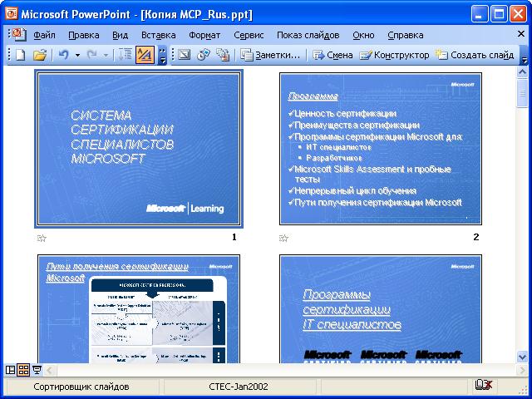Click the Expand All outline icon
The image size is (532, 399).
click(126, 55)
